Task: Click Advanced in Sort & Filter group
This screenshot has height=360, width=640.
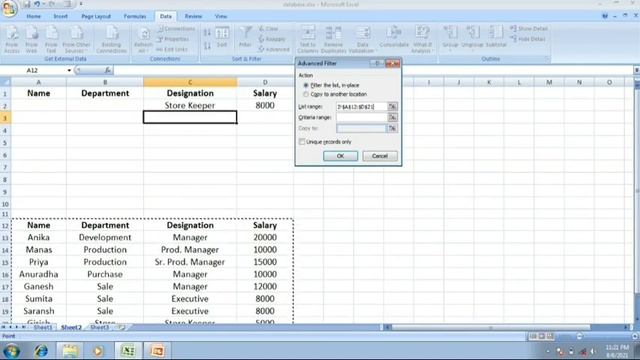Action: tap(274, 49)
